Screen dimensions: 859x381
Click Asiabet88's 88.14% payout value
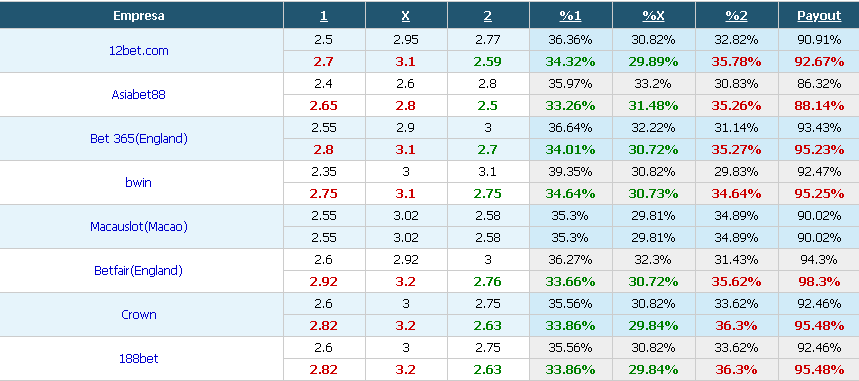click(x=819, y=106)
